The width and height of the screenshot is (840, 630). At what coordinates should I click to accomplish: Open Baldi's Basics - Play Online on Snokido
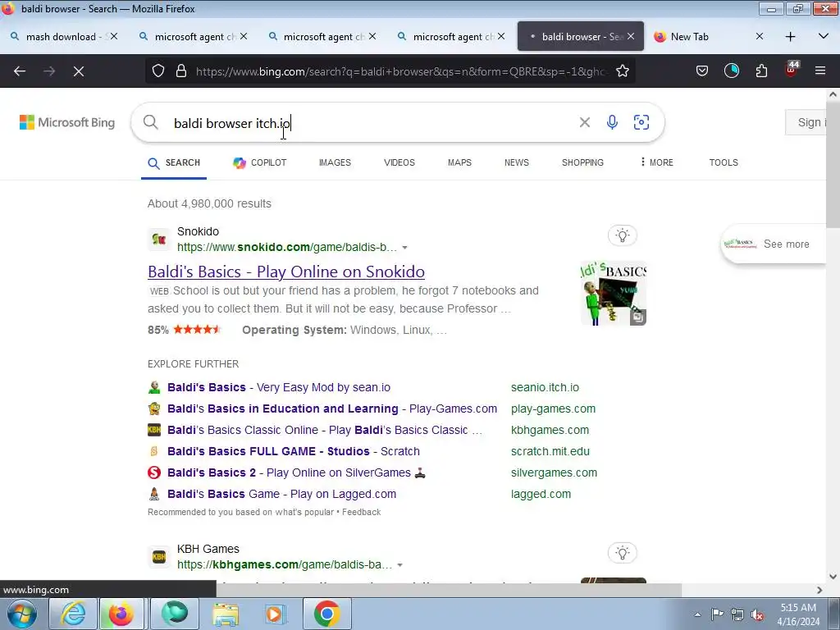pos(286,272)
